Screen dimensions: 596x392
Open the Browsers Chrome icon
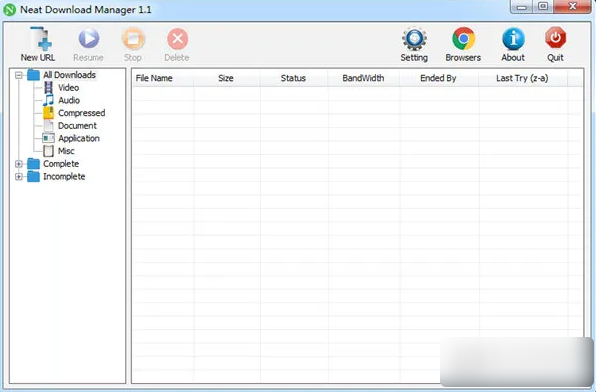coord(463,38)
